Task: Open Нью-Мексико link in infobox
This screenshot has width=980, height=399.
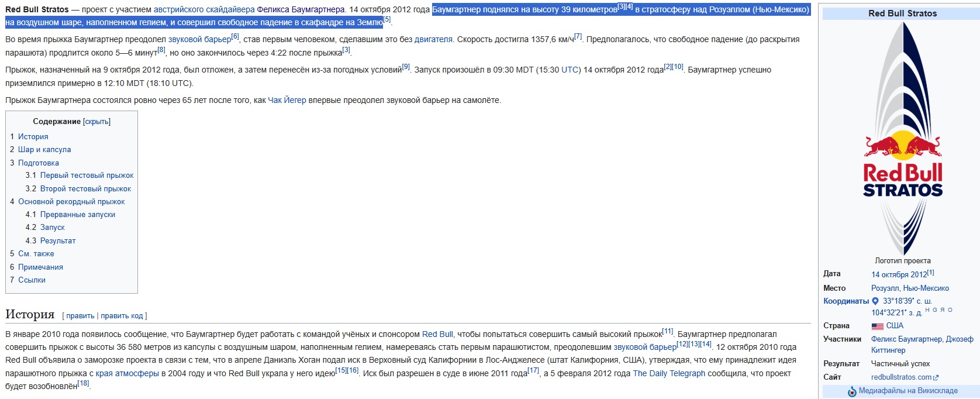Action: [x=926, y=288]
